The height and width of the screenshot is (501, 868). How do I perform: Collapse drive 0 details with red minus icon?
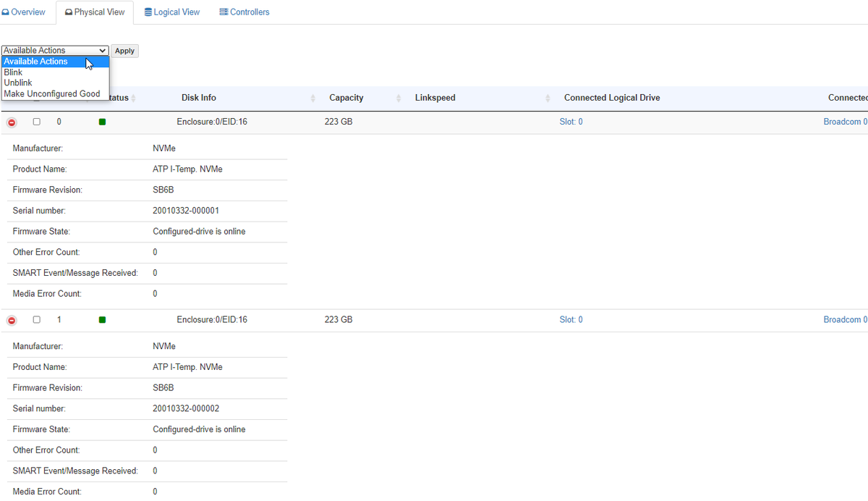(x=12, y=122)
